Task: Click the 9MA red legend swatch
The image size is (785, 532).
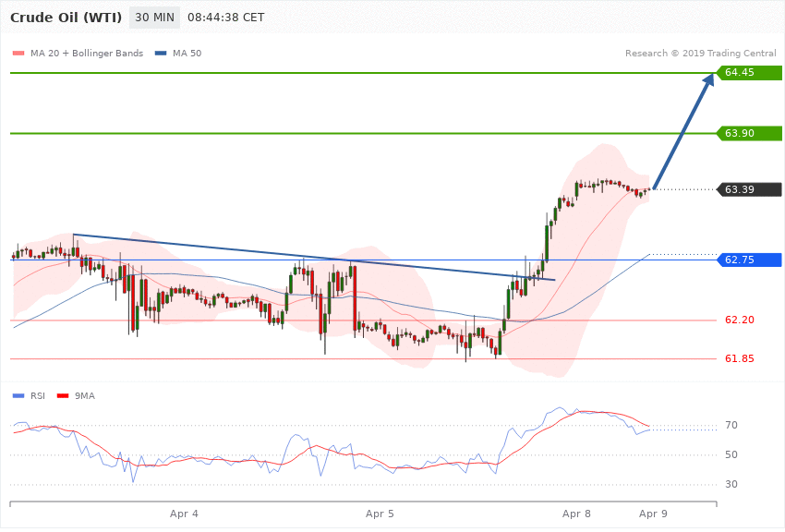Action: [x=63, y=396]
